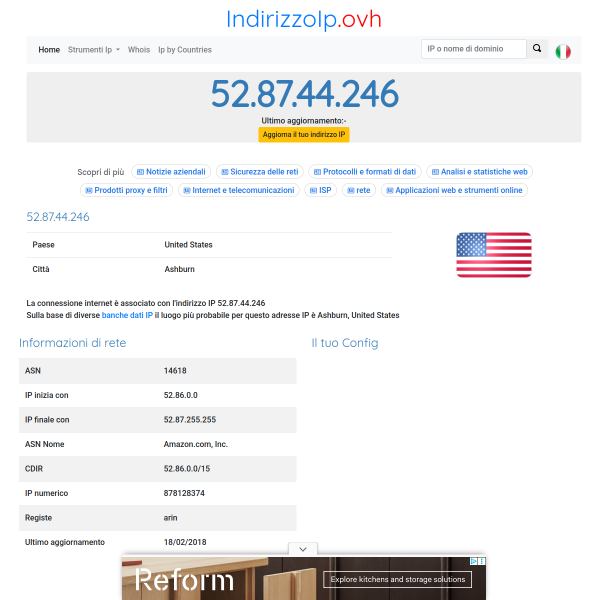
Task: Open the Sicurezza delle reti link
Action: point(260,172)
